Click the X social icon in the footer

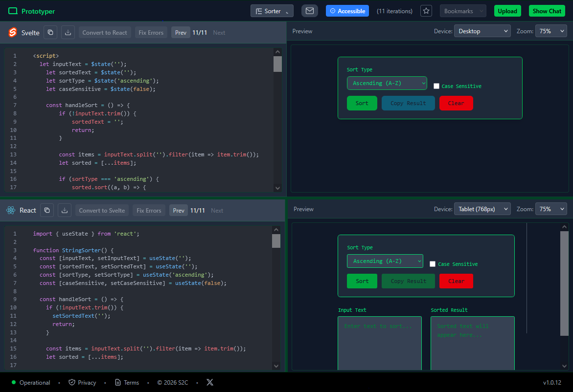coord(209,382)
